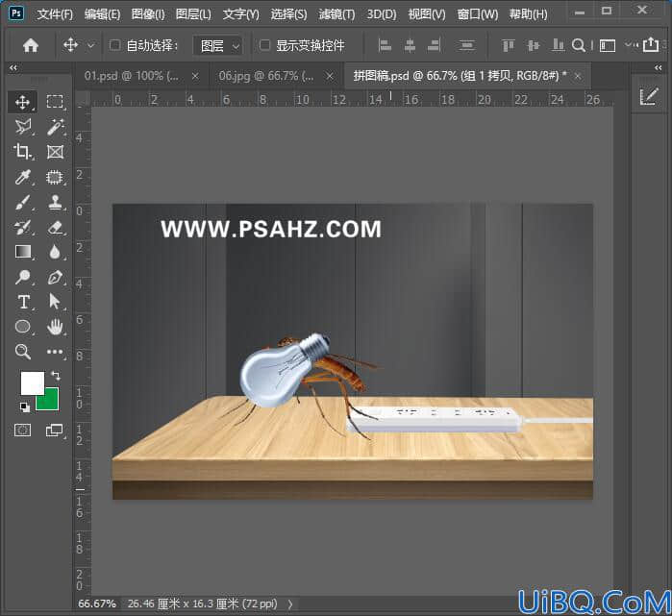672x616 pixels.
Task: Click the align bottom edges icon
Action: [558, 45]
